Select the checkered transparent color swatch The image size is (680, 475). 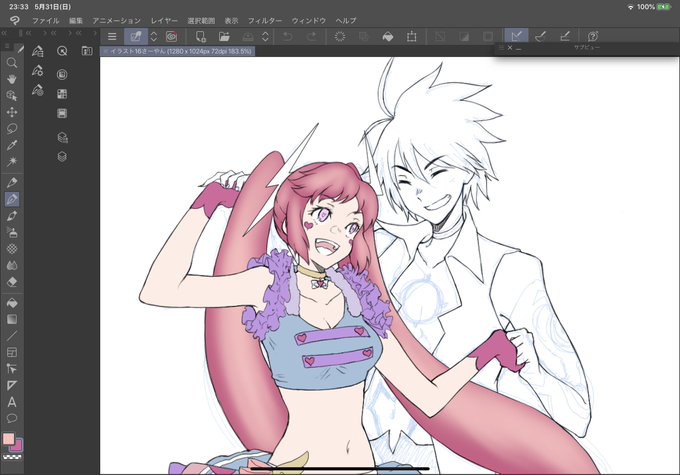12,457
